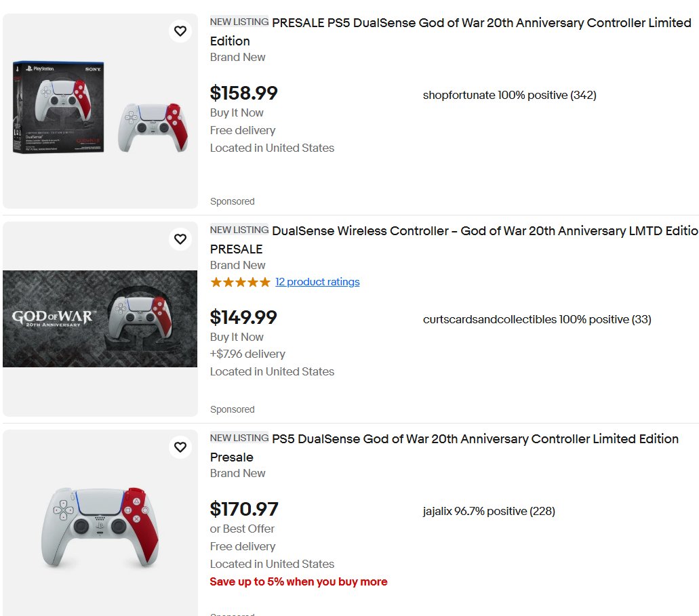Click the five-star rating graphic
Viewport: 699px width, 616px height.
coord(240,282)
